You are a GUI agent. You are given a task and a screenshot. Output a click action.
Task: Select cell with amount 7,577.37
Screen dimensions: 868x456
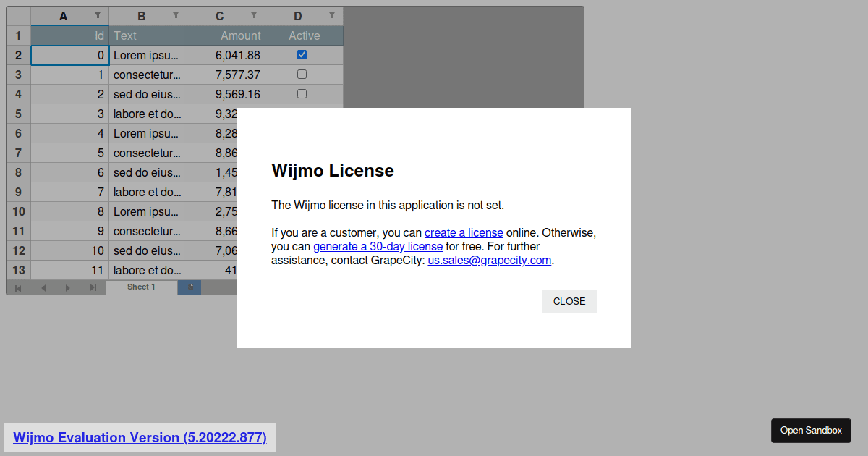pos(226,75)
